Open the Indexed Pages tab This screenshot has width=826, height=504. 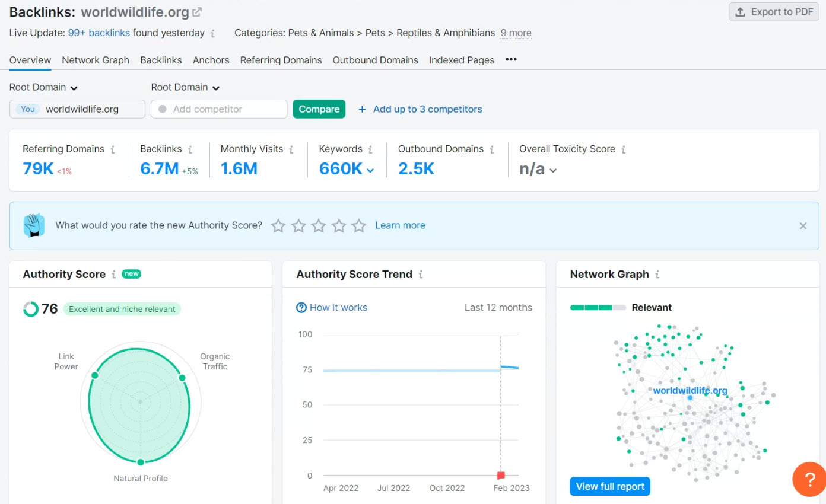tap(462, 60)
